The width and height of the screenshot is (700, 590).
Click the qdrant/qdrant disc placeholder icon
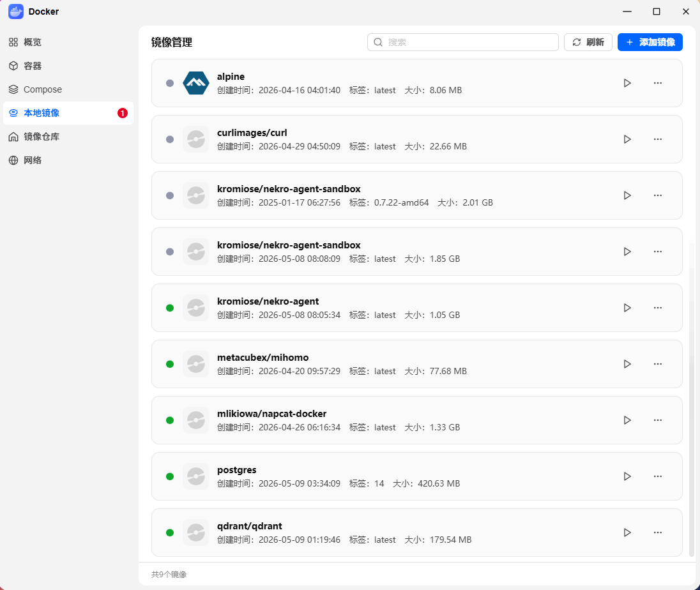(x=196, y=533)
